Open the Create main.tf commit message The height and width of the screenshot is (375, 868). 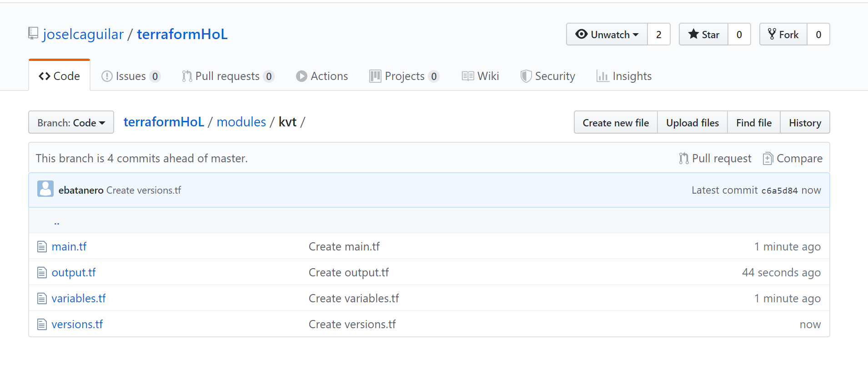click(x=344, y=246)
